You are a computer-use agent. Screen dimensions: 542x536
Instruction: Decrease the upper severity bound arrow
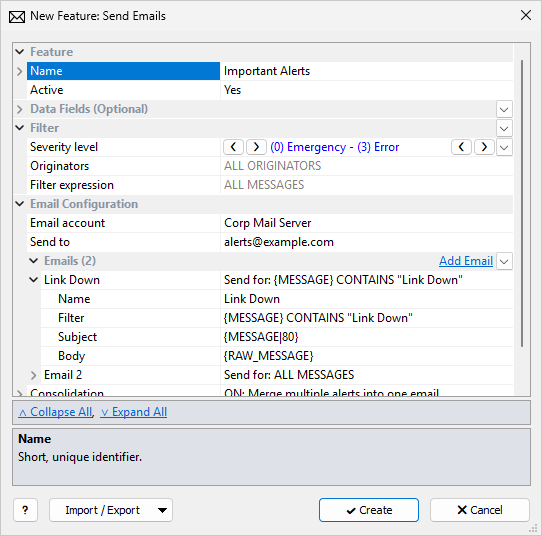tap(461, 147)
